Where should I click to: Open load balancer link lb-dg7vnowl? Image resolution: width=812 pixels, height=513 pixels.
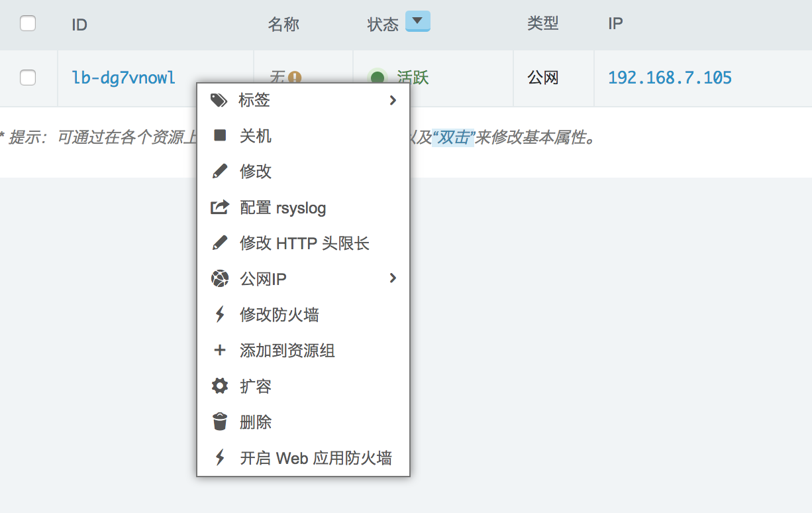point(124,78)
